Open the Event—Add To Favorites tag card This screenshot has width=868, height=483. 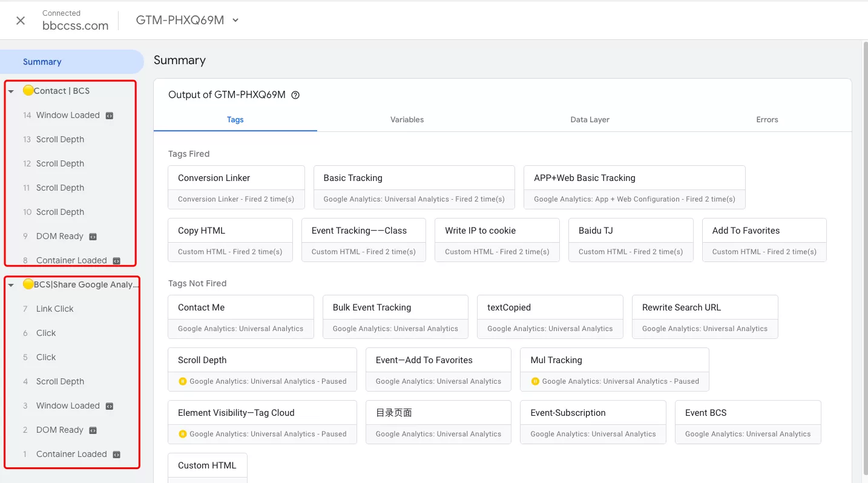(x=438, y=369)
